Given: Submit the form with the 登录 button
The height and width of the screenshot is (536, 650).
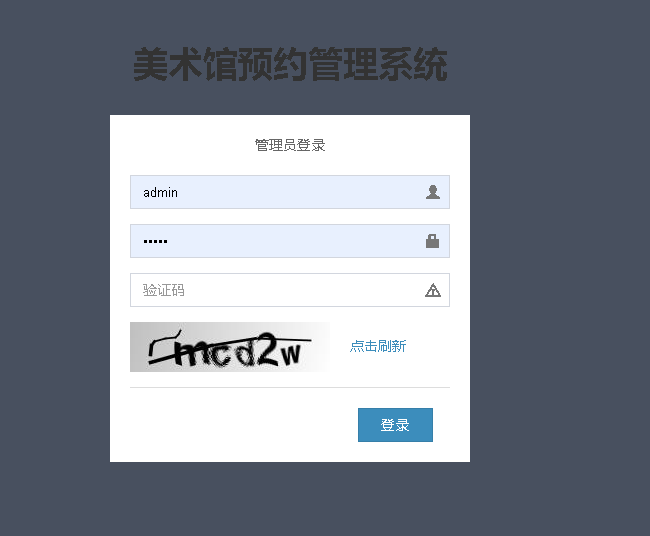Looking at the screenshot, I should point(395,425).
